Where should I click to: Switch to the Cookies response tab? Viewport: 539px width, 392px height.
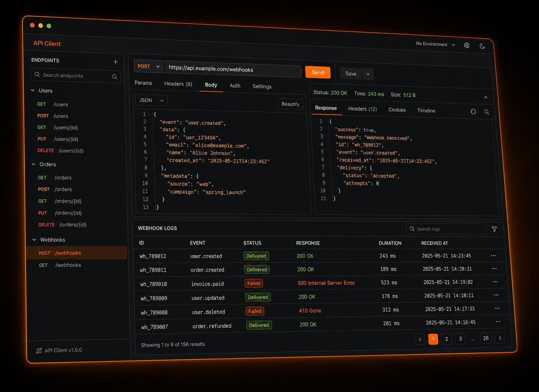pyautogui.click(x=397, y=110)
